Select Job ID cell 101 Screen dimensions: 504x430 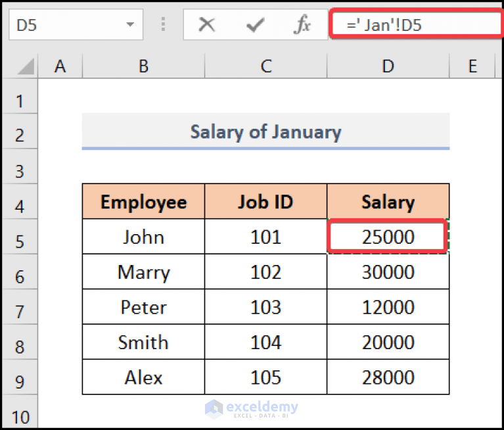click(266, 237)
